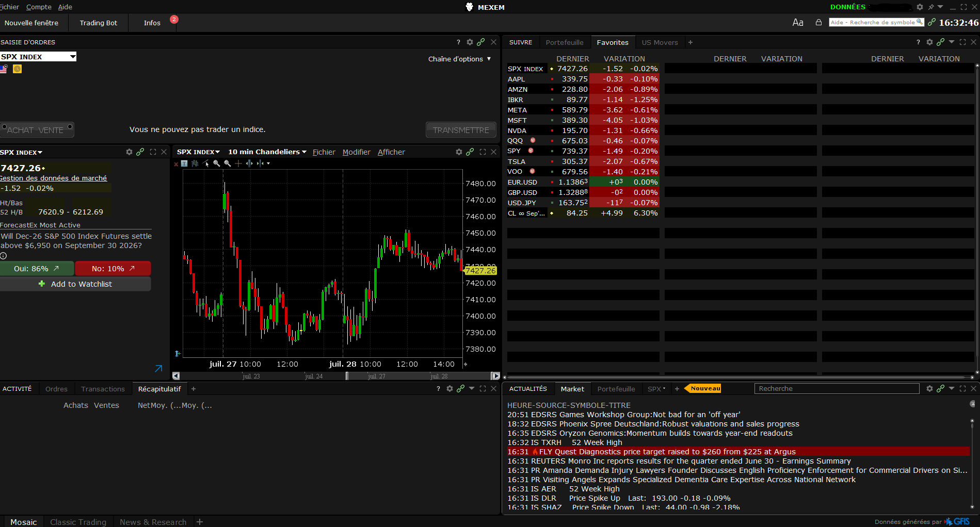980x527 pixels.
Task: Toggle the VENTE side of order switch
Action: (x=51, y=130)
